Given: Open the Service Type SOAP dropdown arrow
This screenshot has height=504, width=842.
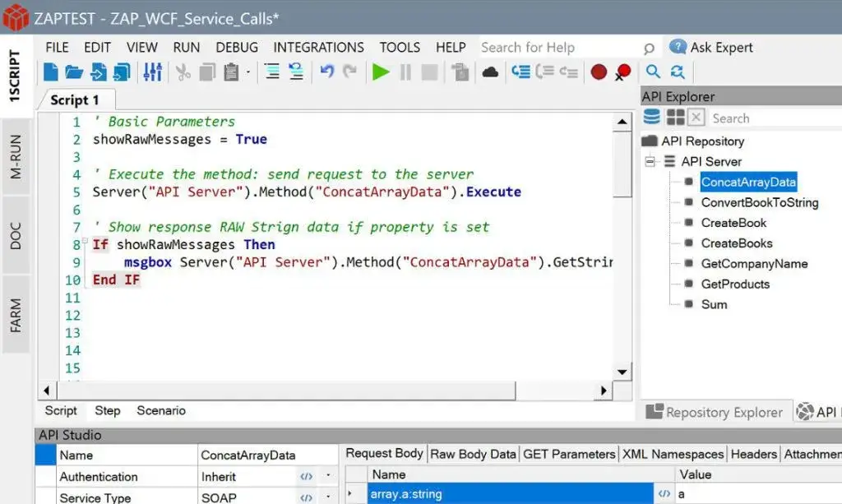Looking at the screenshot, I should point(328,497).
